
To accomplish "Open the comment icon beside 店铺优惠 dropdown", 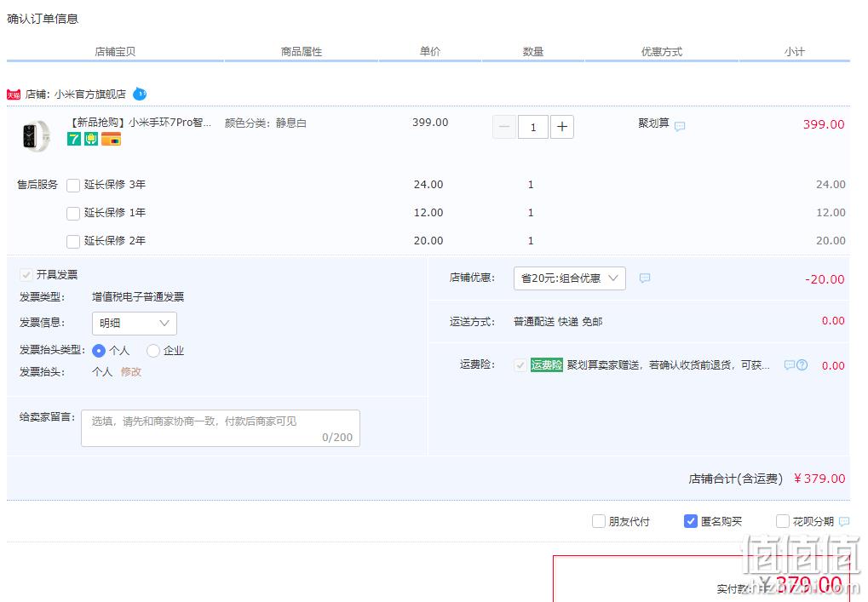I will [x=644, y=278].
